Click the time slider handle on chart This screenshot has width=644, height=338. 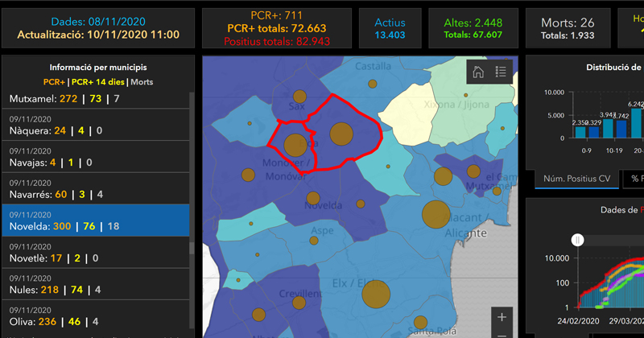click(x=577, y=240)
